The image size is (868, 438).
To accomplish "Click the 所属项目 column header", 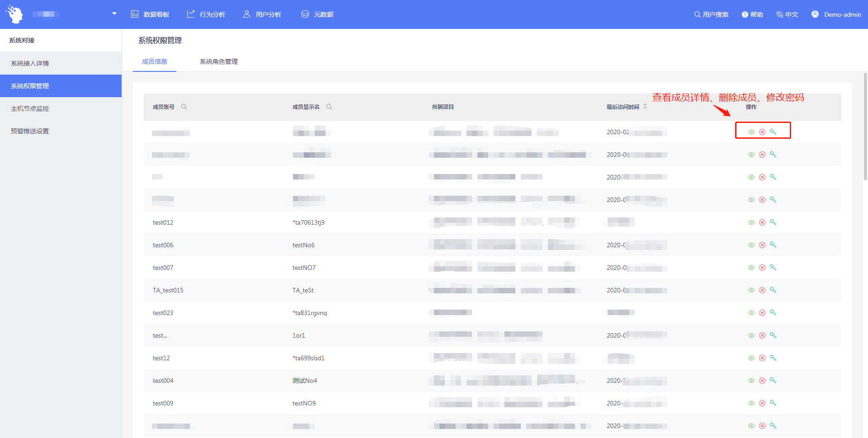I will [443, 107].
